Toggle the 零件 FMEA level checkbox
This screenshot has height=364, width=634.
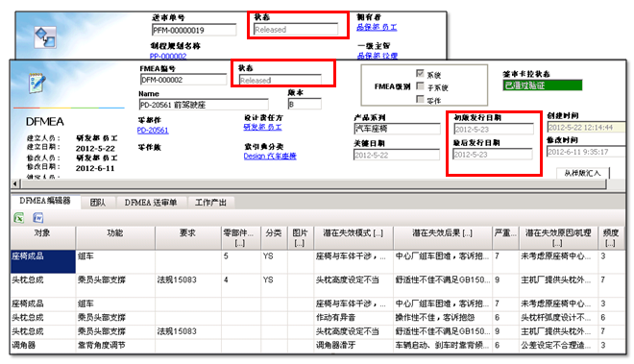click(x=420, y=99)
